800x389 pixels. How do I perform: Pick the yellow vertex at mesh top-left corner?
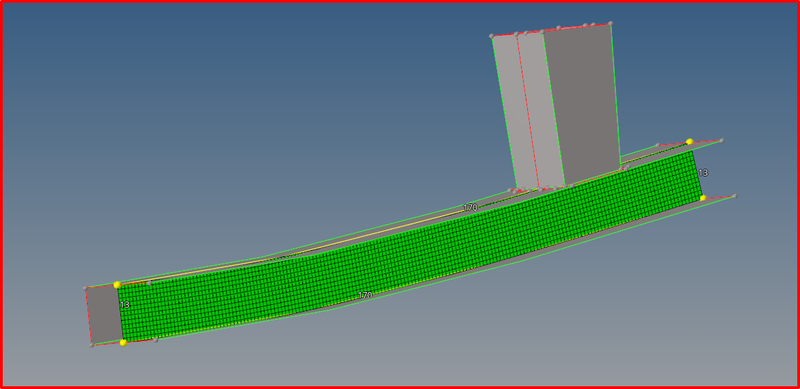(117, 284)
